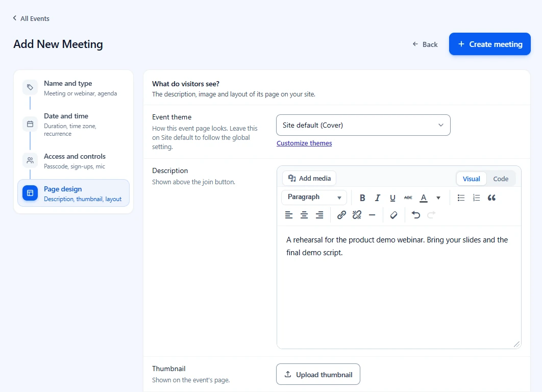Viewport: 542px width, 392px height.
Task: Remove link with unlink icon
Action: coord(357,215)
